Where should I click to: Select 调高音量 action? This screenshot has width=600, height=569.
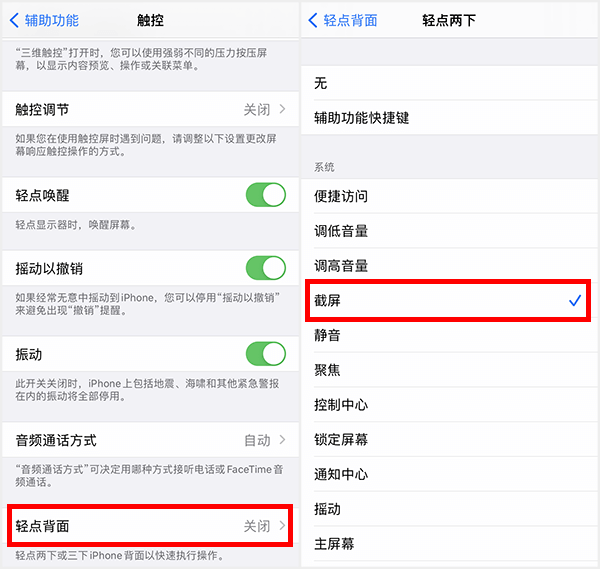pos(450,266)
